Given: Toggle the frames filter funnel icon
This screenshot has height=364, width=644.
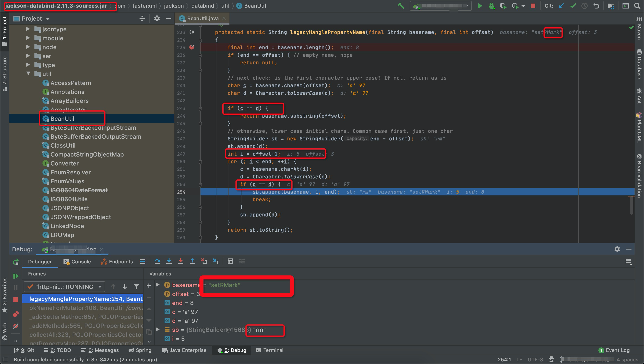Looking at the screenshot, I should pyautogui.click(x=136, y=287).
